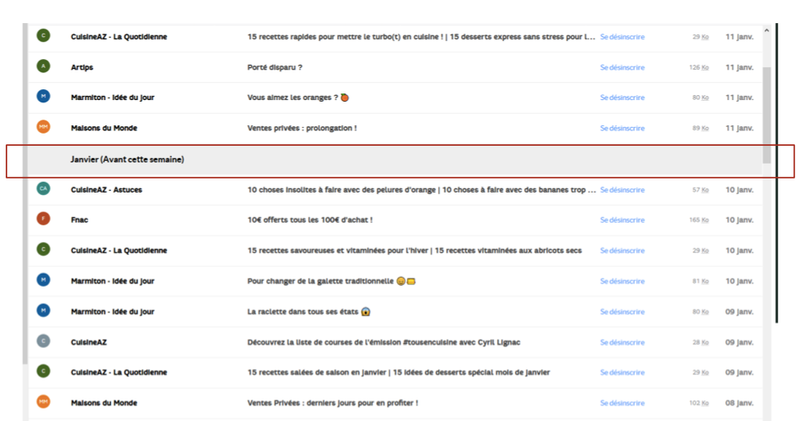Click the scrollbar down arrow
Screen dimensions: 799x421
[x=767, y=411]
